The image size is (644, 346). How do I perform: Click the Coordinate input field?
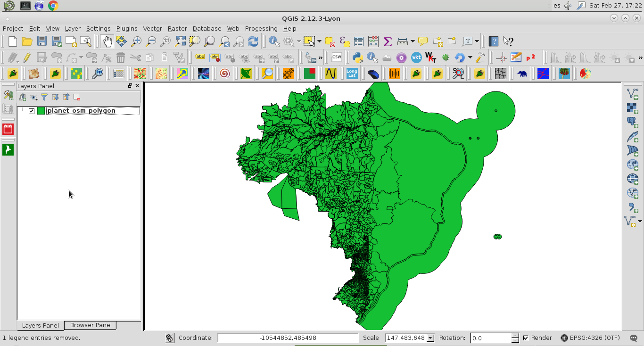click(x=288, y=338)
